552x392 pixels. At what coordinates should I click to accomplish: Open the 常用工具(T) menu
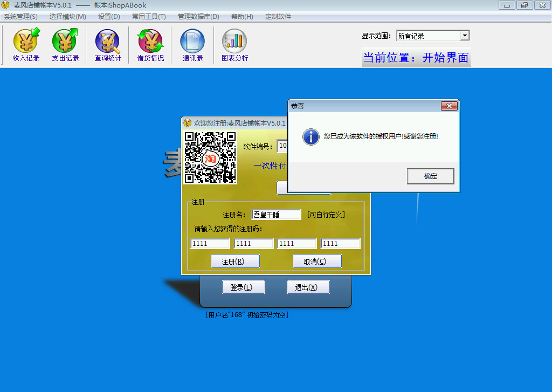149,17
